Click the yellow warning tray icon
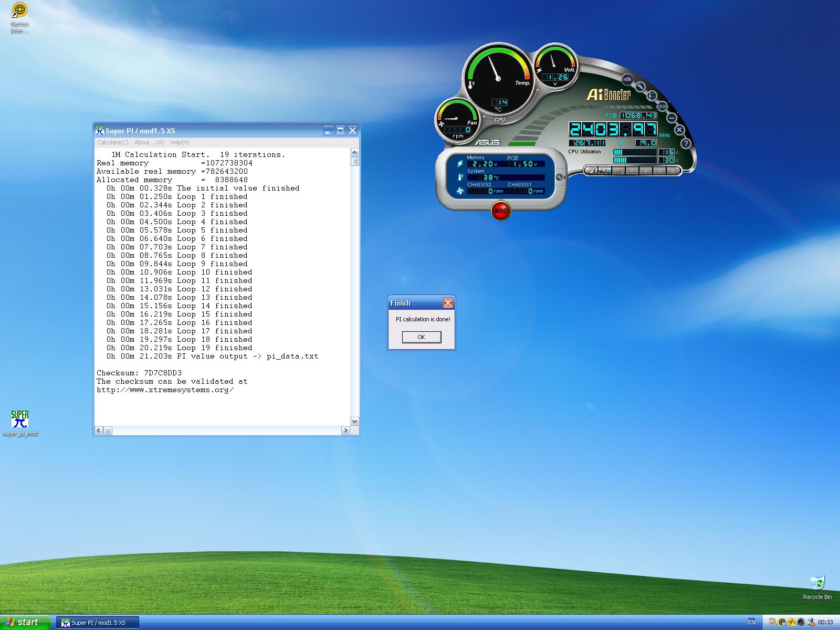The image size is (840, 630). point(792,622)
